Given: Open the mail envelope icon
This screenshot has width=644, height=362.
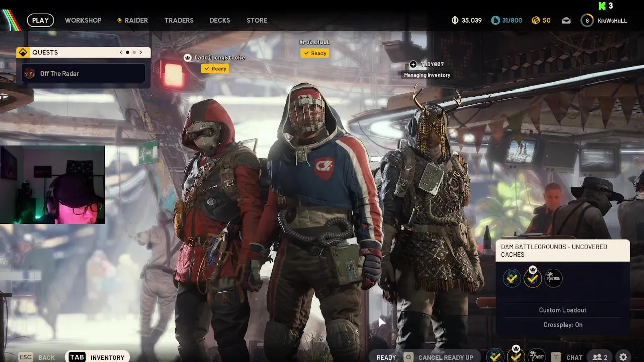Looking at the screenshot, I should point(566,21).
